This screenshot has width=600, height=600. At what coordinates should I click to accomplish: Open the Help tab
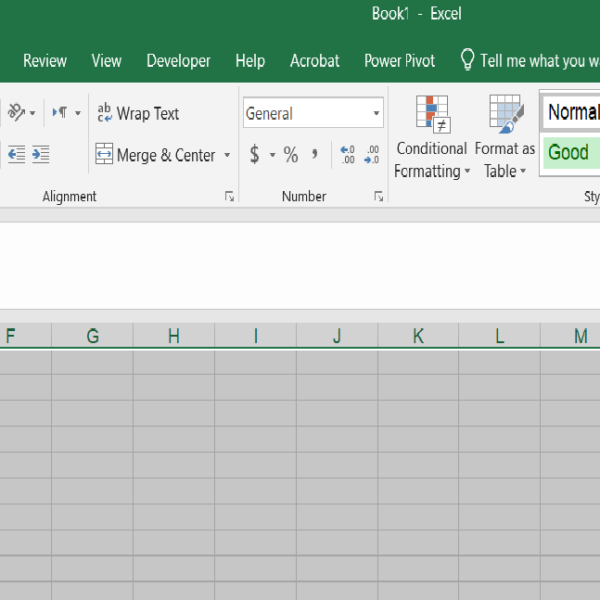pos(250,60)
